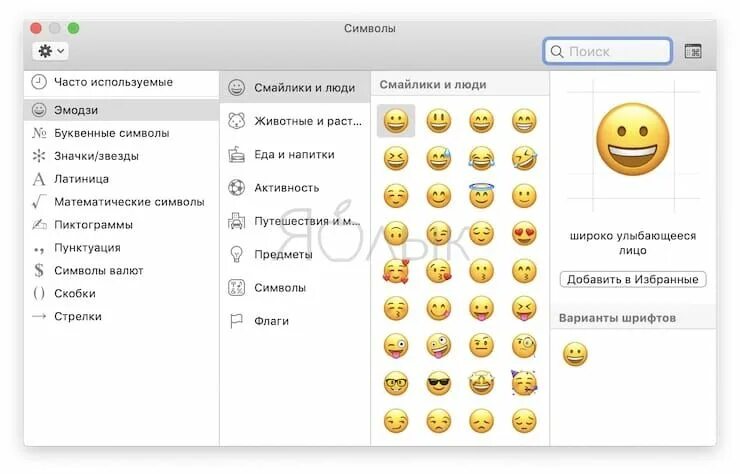Pick the winking face with tongue emoji

(x=395, y=346)
